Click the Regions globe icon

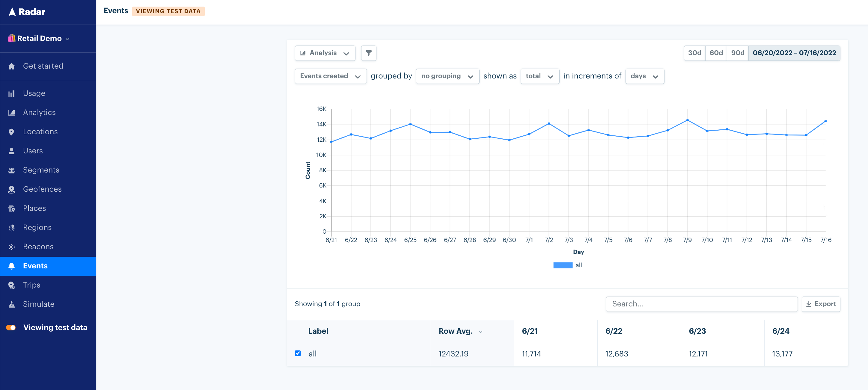[x=11, y=228]
